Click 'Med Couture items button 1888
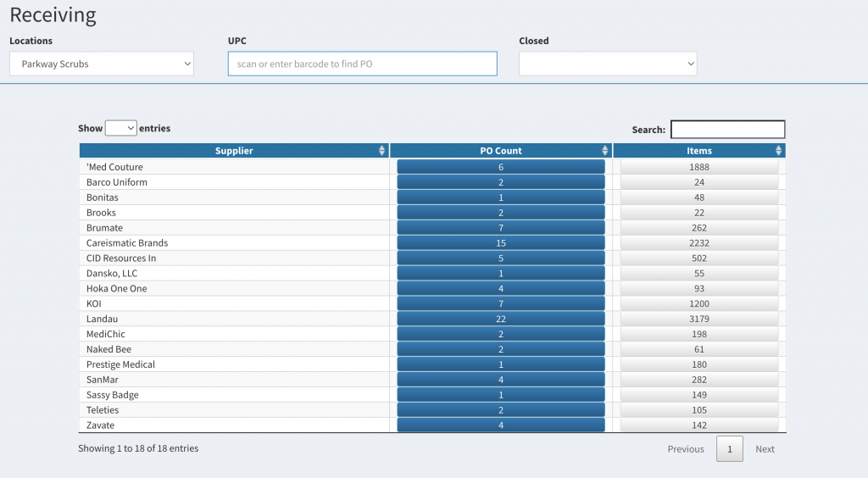The image size is (868, 478). tap(699, 167)
